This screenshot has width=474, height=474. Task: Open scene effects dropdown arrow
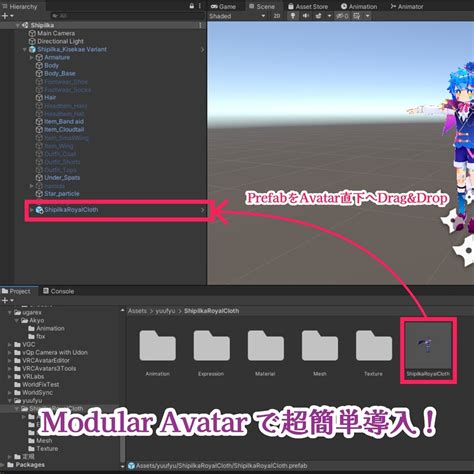tap(329, 16)
